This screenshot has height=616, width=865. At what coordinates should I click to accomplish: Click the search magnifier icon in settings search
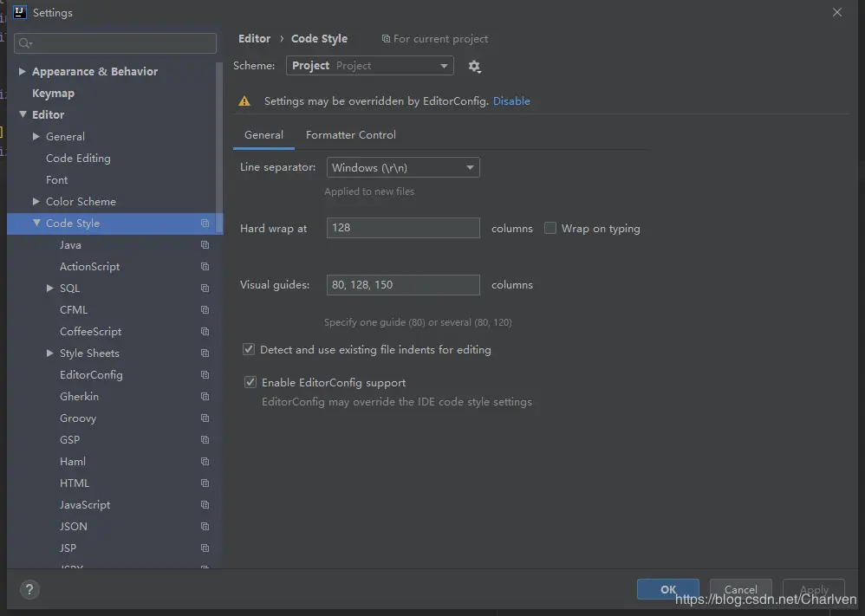[25, 43]
